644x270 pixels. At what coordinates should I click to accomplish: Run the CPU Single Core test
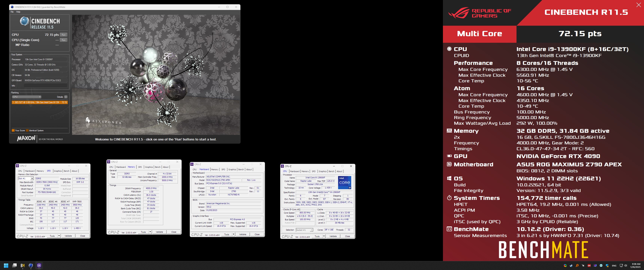click(x=63, y=40)
